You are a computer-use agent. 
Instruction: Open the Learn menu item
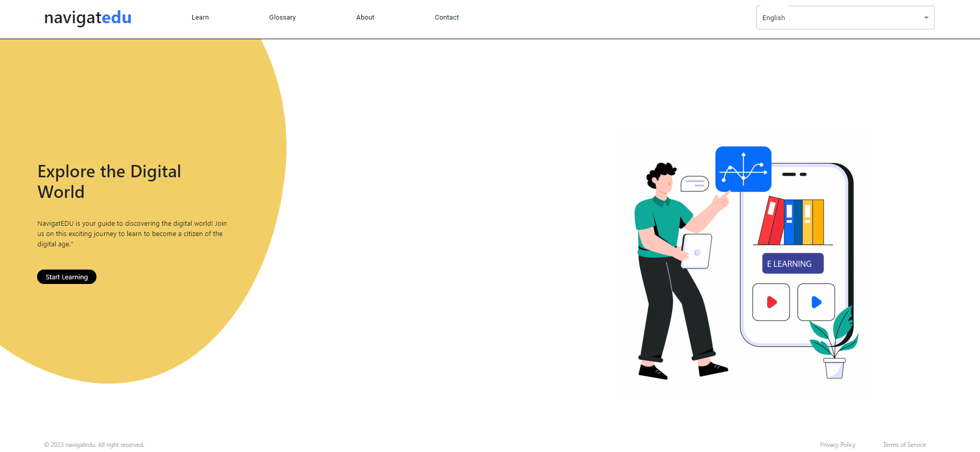[200, 18]
